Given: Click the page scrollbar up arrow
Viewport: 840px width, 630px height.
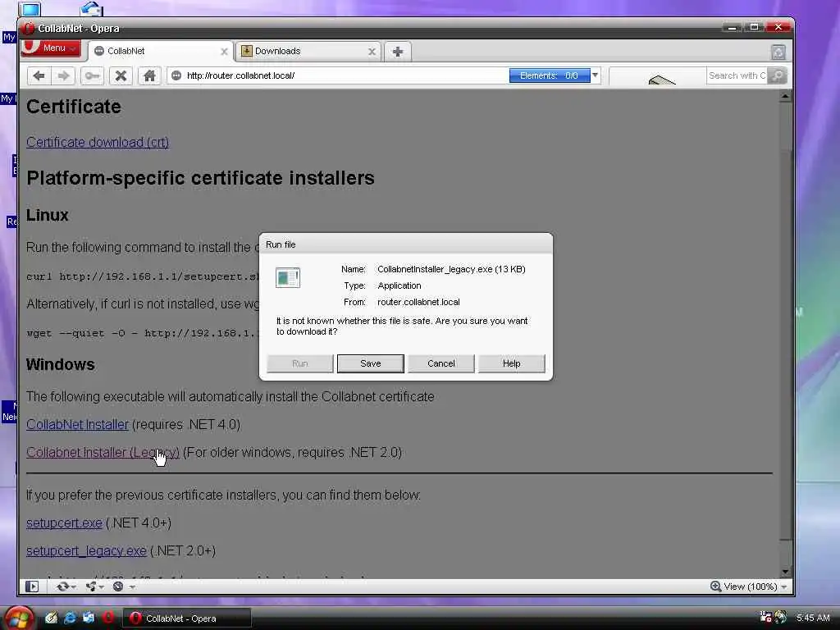Looking at the screenshot, I should pos(785,97).
